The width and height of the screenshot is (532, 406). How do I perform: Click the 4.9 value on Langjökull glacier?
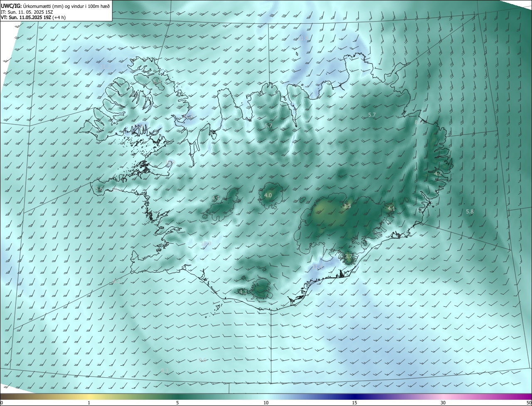(x=216, y=198)
